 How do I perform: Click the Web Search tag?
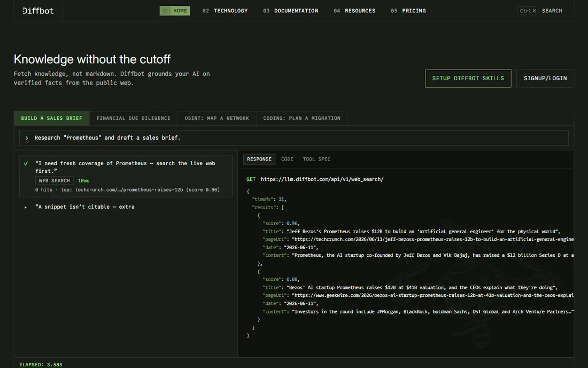55,180
